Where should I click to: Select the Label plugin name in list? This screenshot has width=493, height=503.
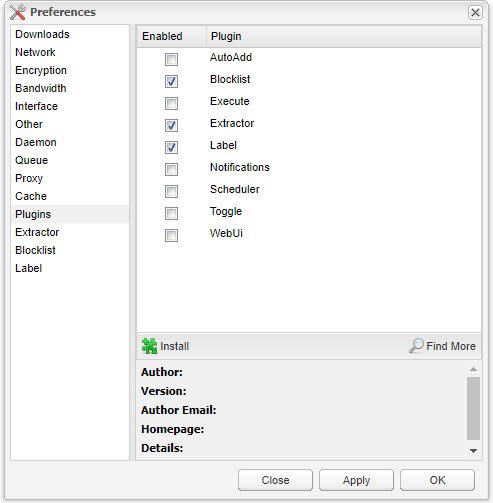point(223,145)
